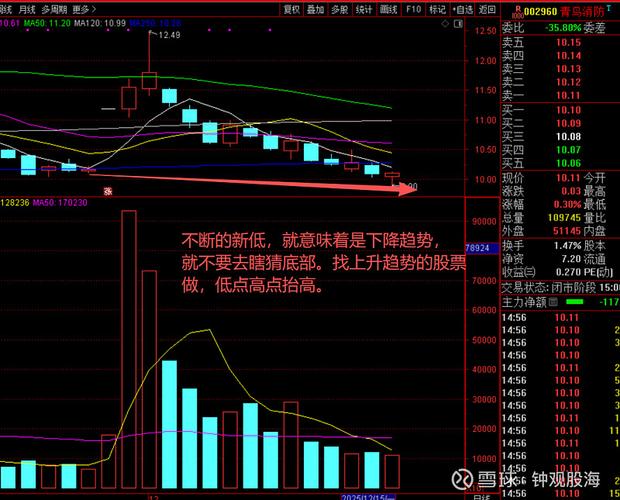Click the 净资 value 7.20

[571, 259]
